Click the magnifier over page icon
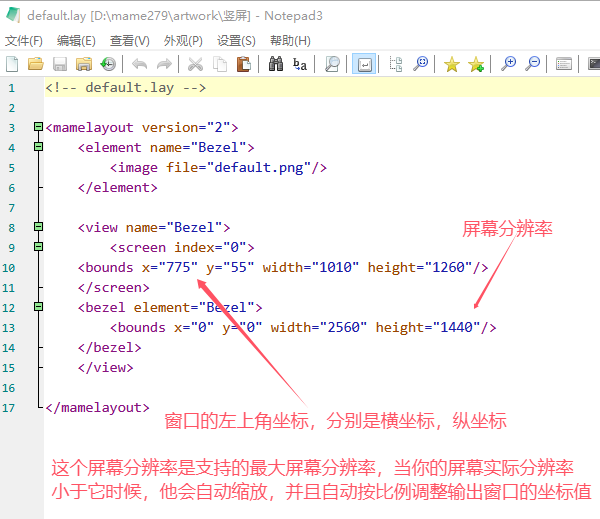The image size is (600, 519). click(332, 64)
